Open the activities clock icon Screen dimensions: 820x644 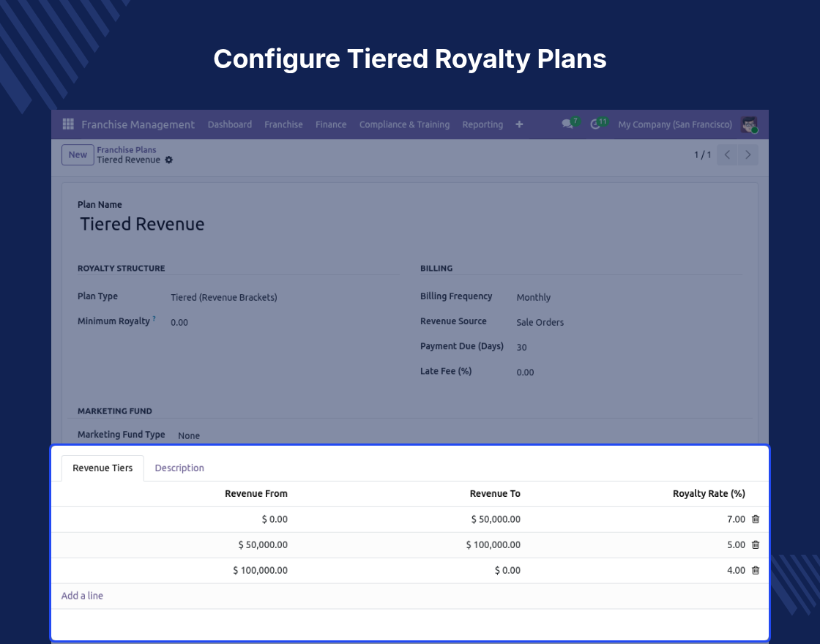595,124
